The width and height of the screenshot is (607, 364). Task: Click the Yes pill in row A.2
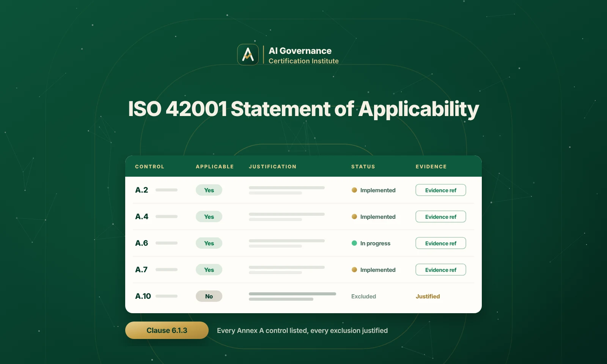[x=209, y=190]
